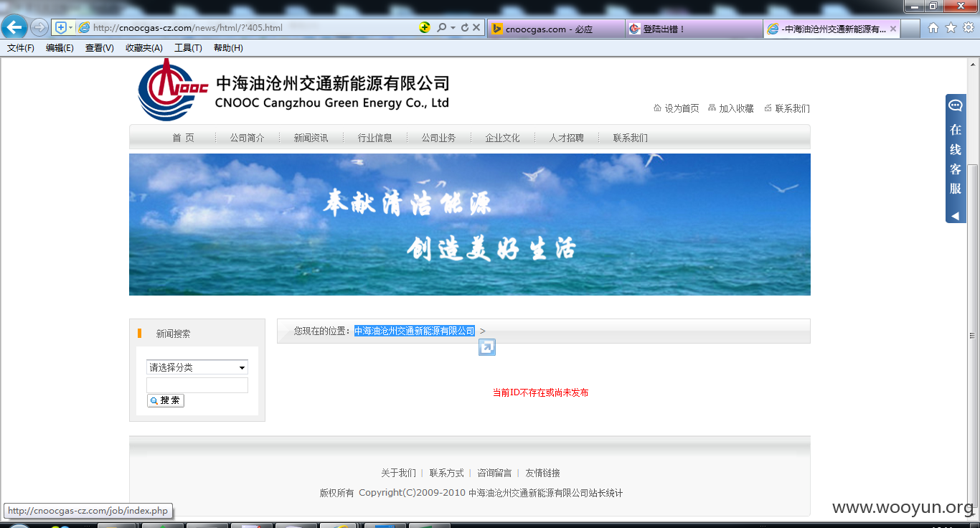Image resolution: width=980 pixels, height=528 pixels.
Task: Go to 首页 in the navigation bar
Action: click(183, 138)
